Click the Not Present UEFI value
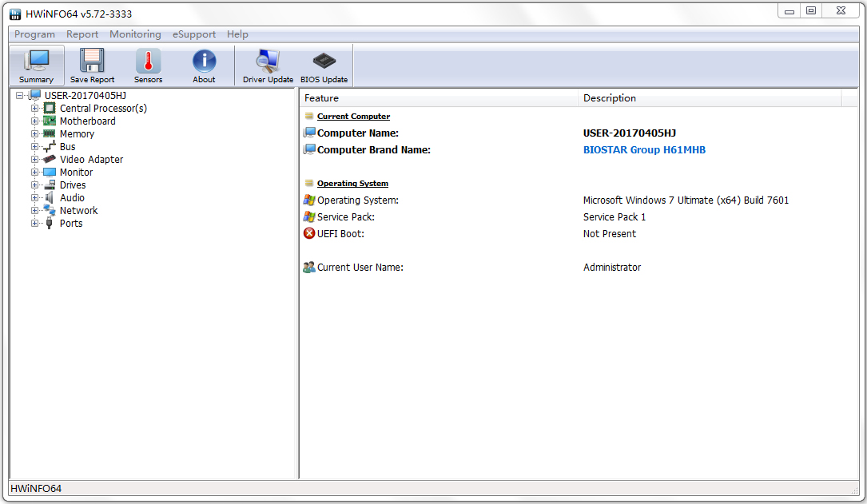Screen dimensions: 867x504 pyautogui.click(x=610, y=234)
